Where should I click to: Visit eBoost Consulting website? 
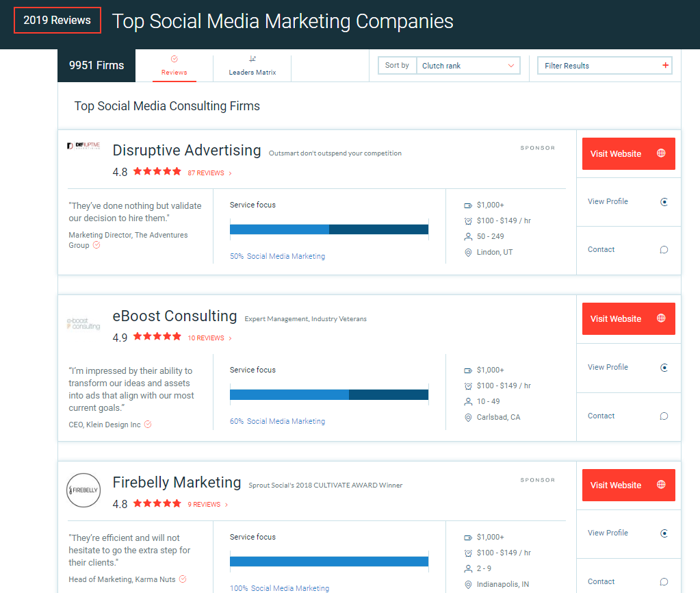click(628, 318)
